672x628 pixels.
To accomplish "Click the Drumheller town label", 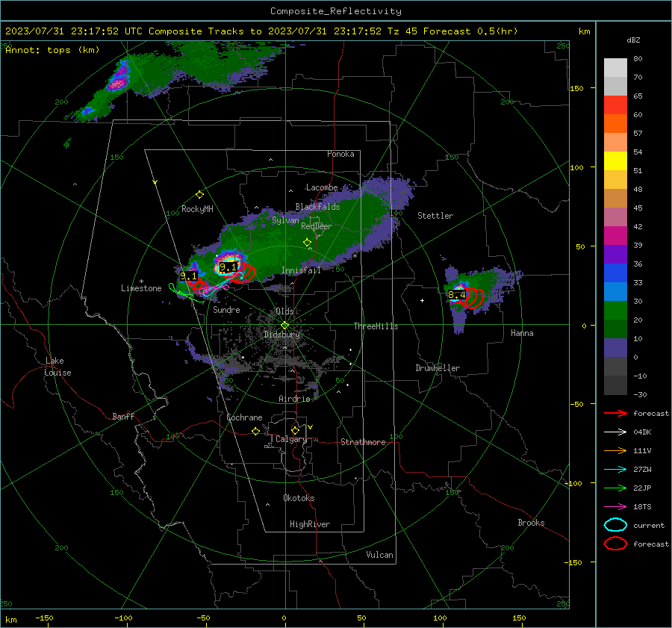I will (x=438, y=368).
